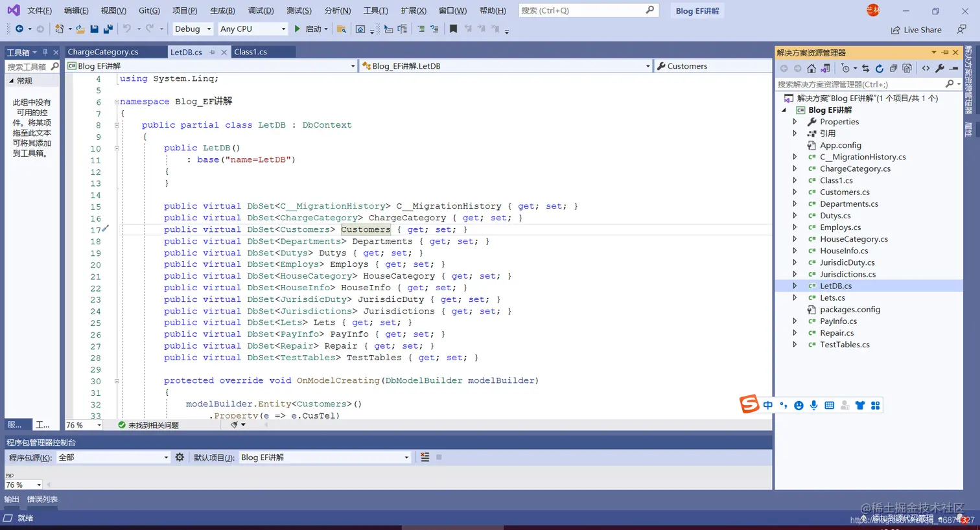Toggle auto-hide pin on Solution Explorer
Viewport: 980px width, 530px height.
click(x=945, y=52)
